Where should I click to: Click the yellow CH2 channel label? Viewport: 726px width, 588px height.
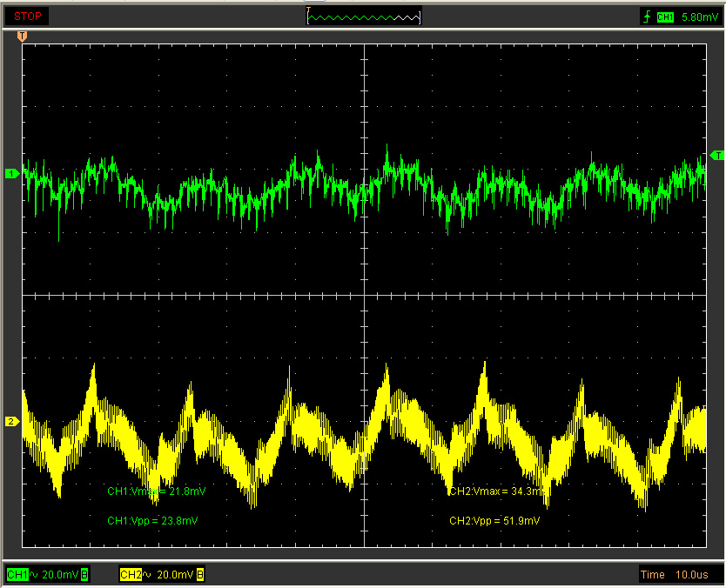tap(131, 575)
